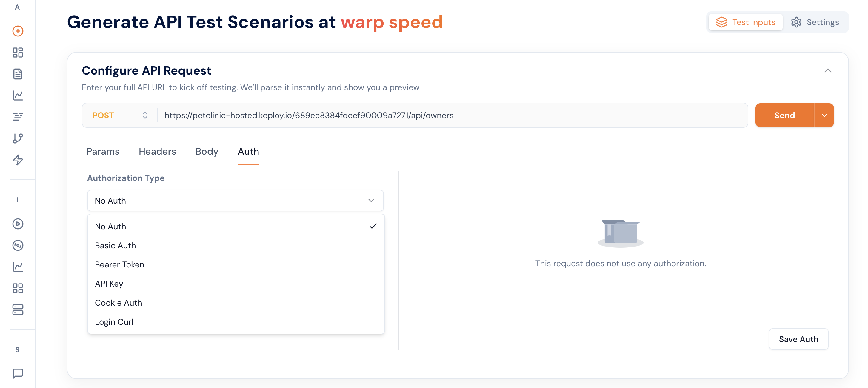Open the Settings gear toggle
868x388 pixels.
[x=815, y=22]
